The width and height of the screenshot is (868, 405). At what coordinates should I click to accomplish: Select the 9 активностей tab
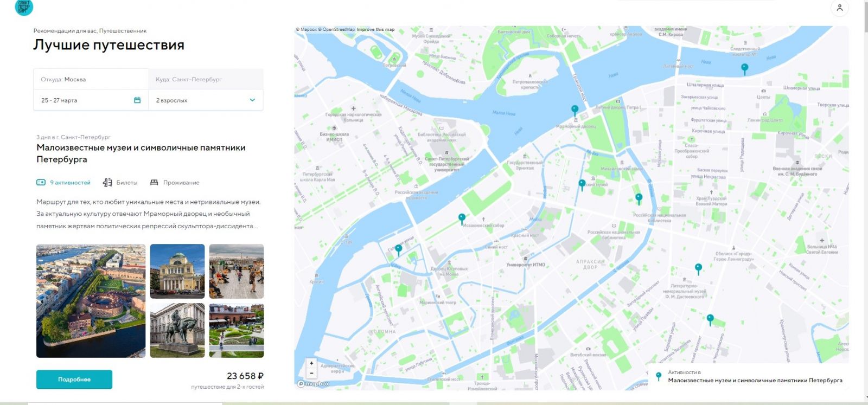[x=63, y=183]
